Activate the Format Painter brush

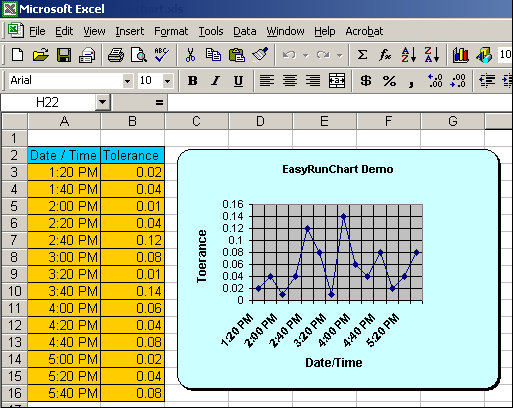[x=260, y=55]
